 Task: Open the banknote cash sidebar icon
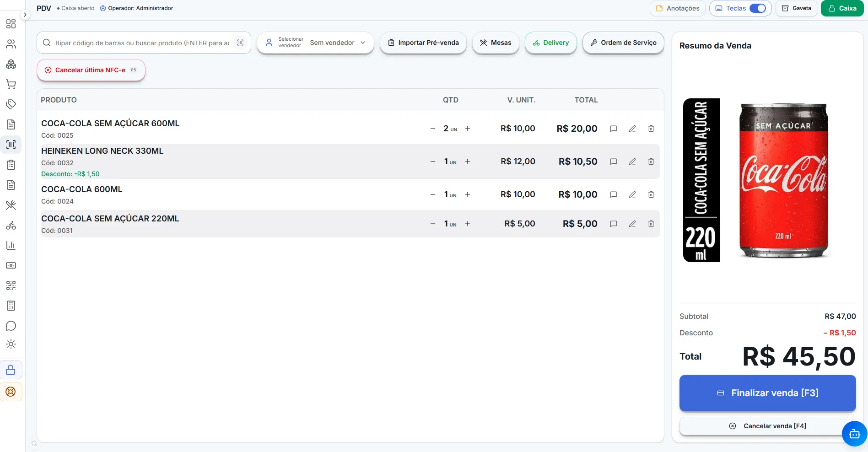pyautogui.click(x=11, y=265)
